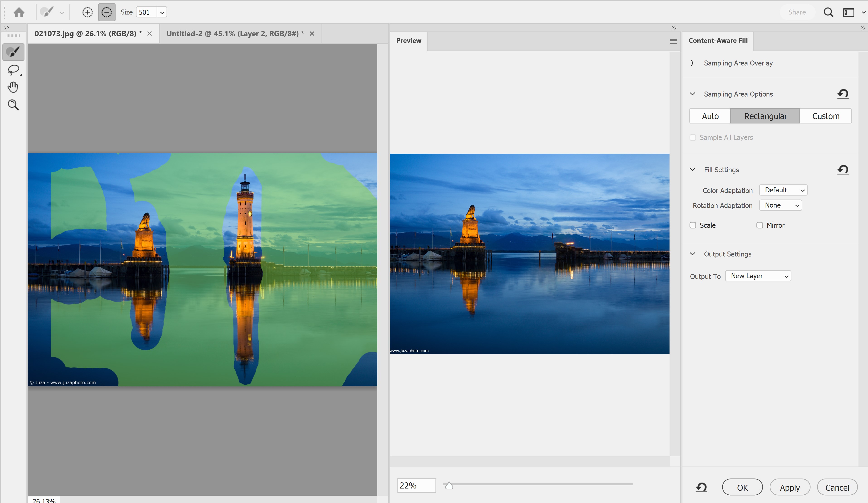The image size is (868, 503).
Task: Switch brush to add mode
Action: click(87, 12)
